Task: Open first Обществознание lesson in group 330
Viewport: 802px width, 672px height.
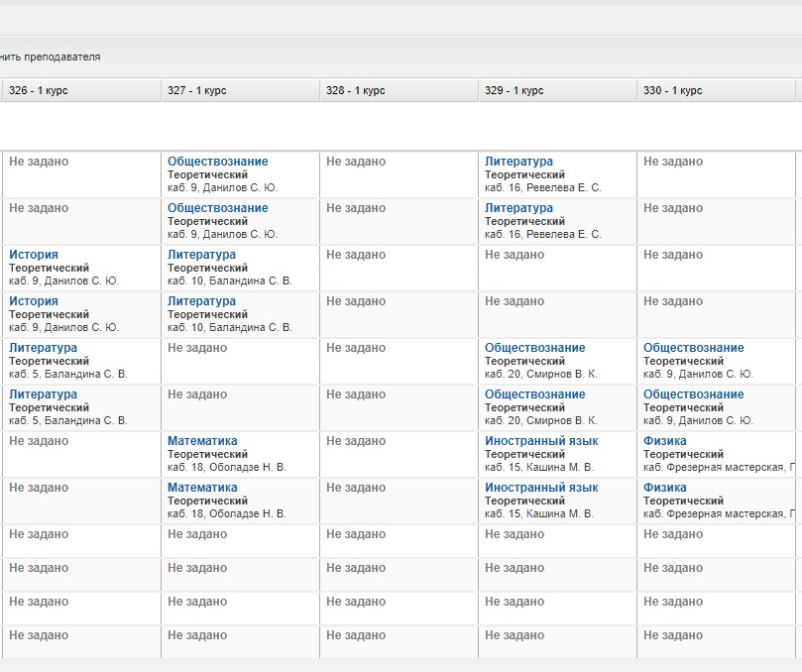Action: tap(693, 348)
